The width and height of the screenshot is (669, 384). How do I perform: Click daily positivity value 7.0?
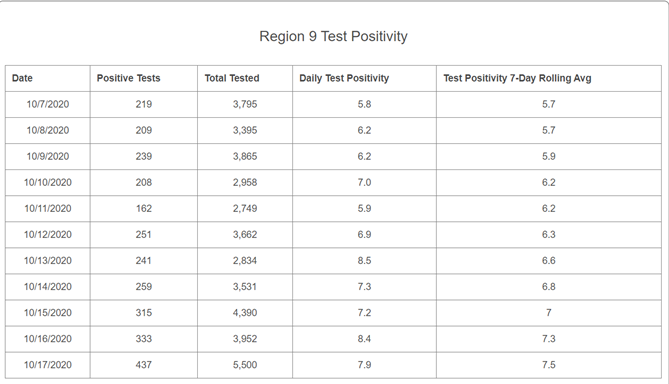tap(364, 183)
